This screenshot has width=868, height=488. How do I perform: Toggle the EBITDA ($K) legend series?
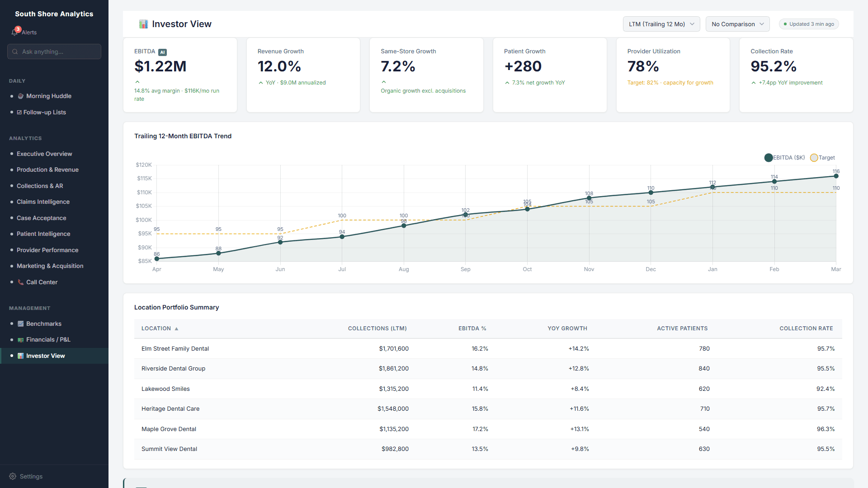click(x=784, y=158)
